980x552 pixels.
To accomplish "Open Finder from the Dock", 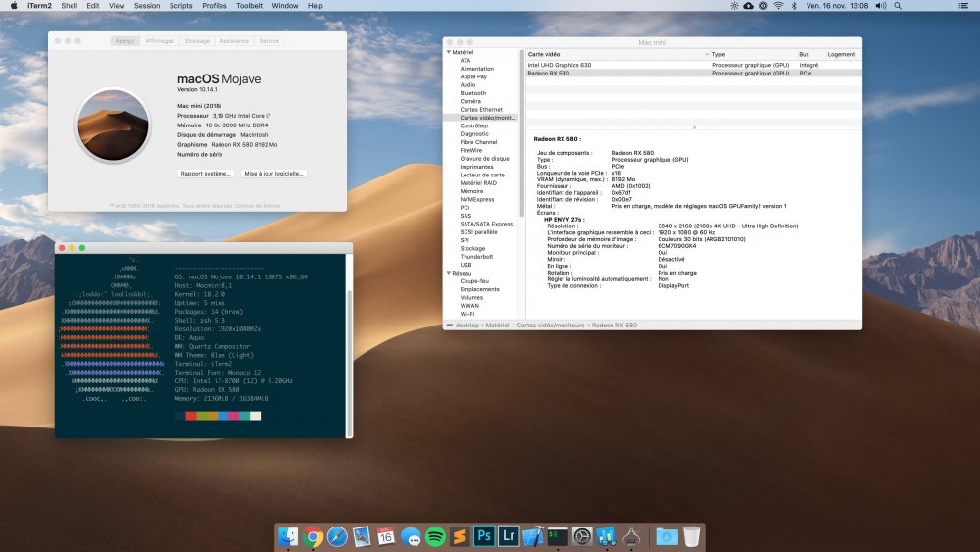I will (x=288, y=536).
